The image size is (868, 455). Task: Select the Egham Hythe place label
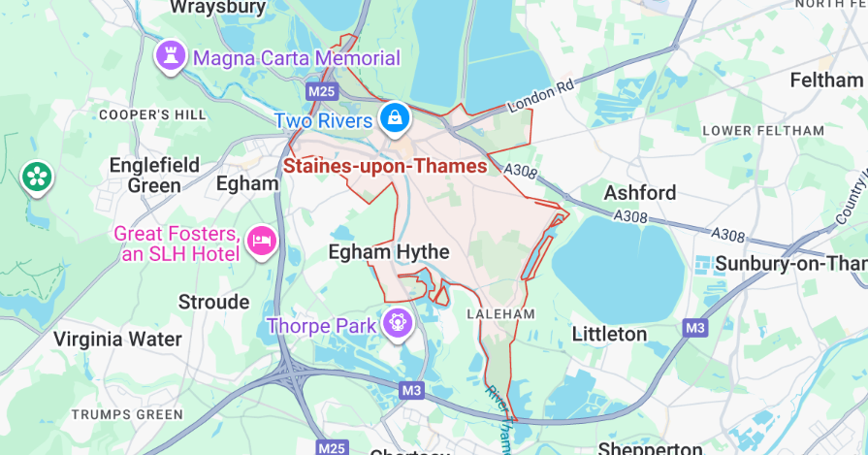click(389, 252)
